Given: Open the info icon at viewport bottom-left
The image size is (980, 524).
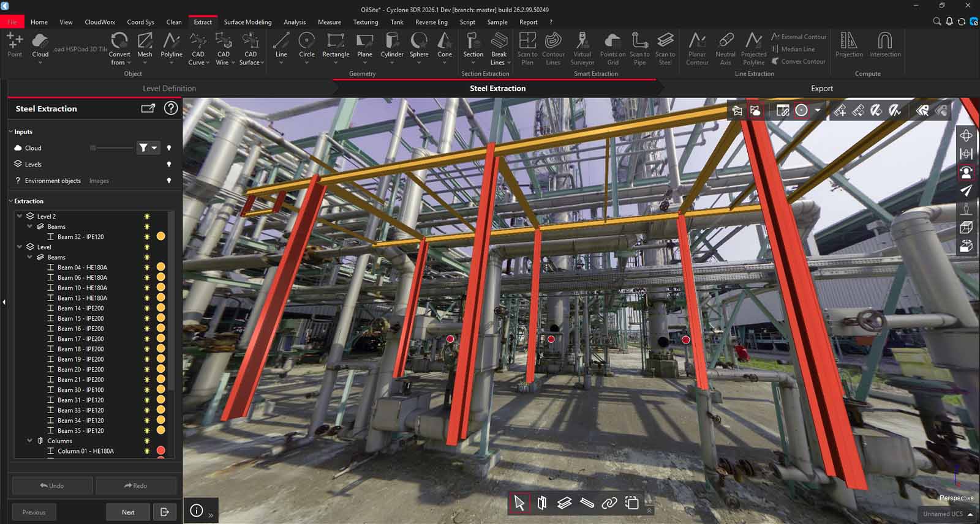Looking at the screenshot, I should click(x=197, y=511).
